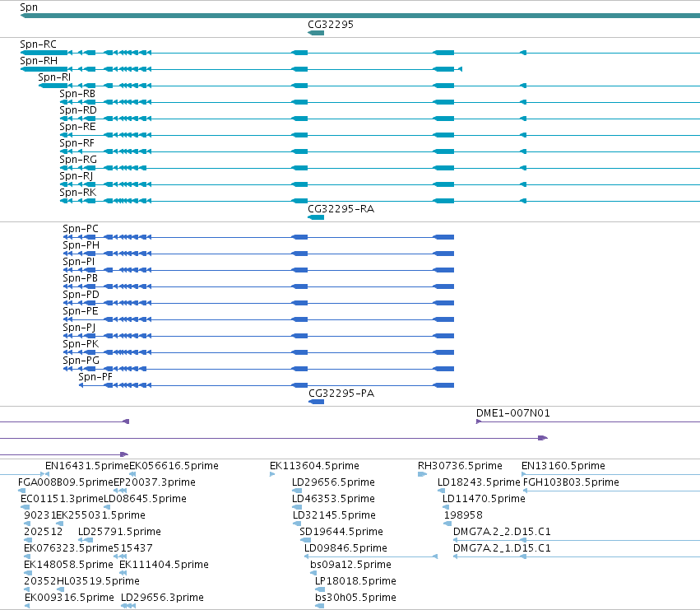This screenshot has height=610, width=700.
Task: Click the EN16431.5prime EST label
Action: [87, 466]
